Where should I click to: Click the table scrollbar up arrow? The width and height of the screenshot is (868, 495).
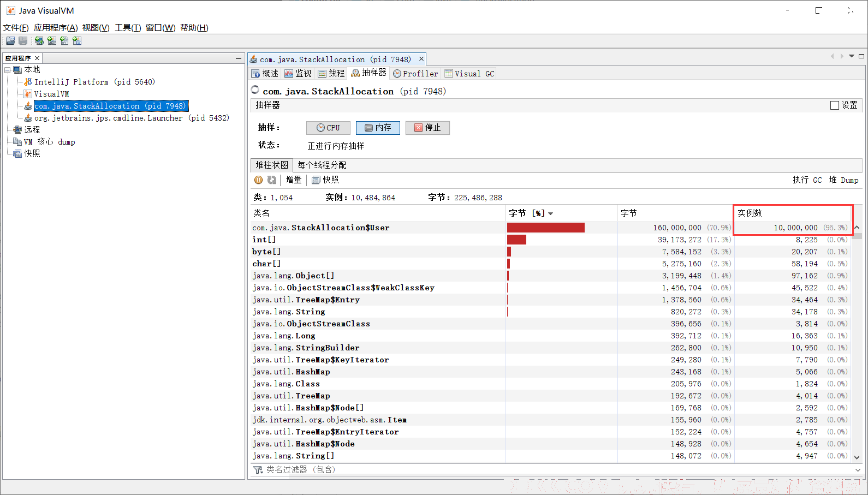(857, 228)
